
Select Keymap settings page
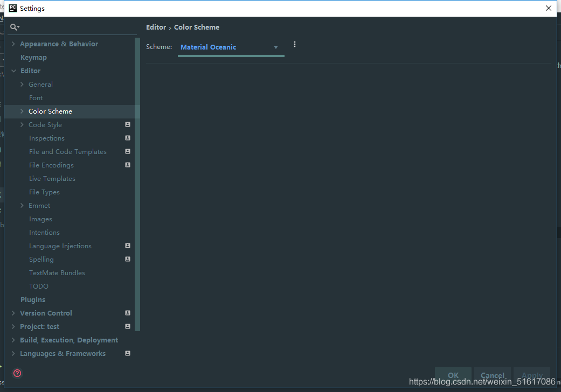[33, 58]
